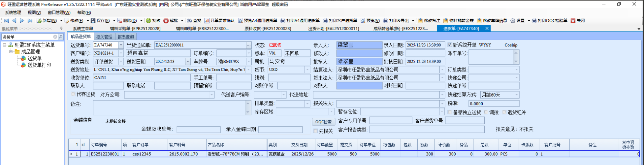Click the 税率 input field
Image resolution: width=644 pixels, height=165 pixels.
pyautogui.click(x=494, y=104)
